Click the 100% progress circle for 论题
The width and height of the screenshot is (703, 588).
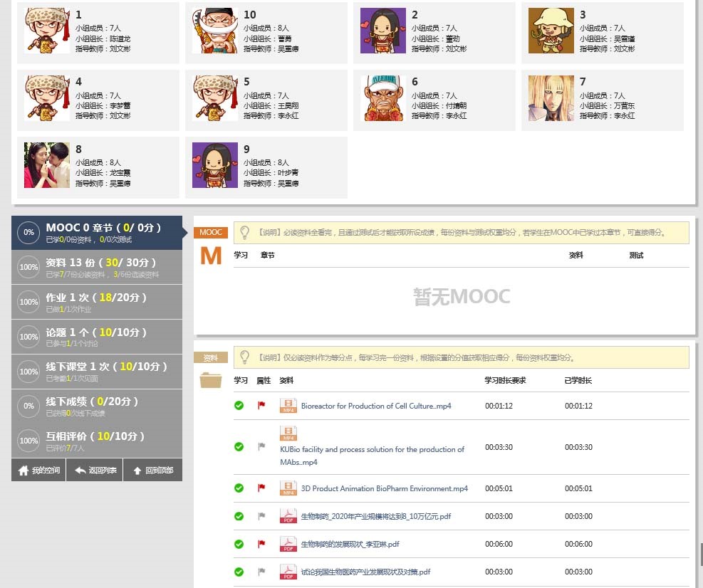[28, 337]
